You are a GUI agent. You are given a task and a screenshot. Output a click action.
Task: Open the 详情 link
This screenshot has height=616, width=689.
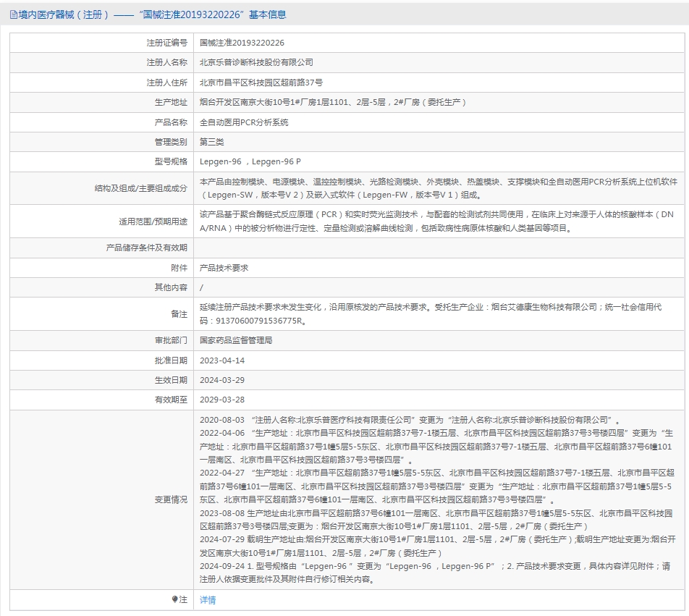tap(208, 600)
